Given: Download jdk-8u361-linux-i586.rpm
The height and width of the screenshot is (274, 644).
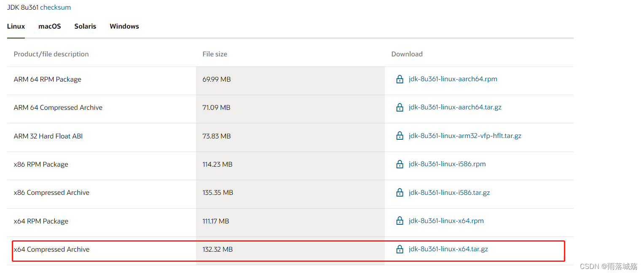Looking at the screenshot, I should click(447, 164).
